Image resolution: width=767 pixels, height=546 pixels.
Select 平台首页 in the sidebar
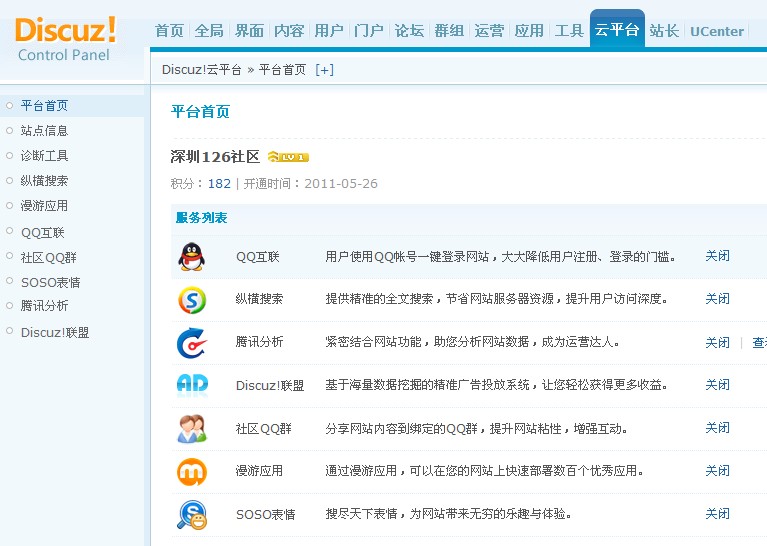click(44, 106)
